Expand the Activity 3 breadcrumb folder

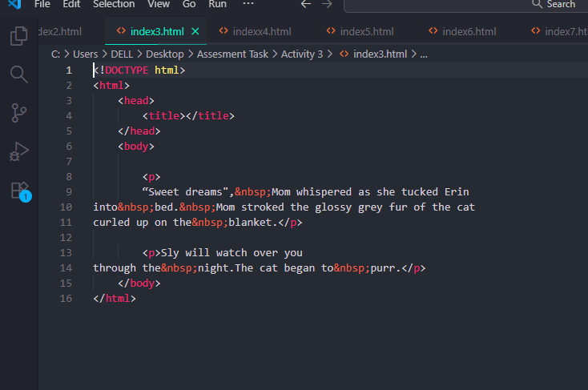point(301,54)
